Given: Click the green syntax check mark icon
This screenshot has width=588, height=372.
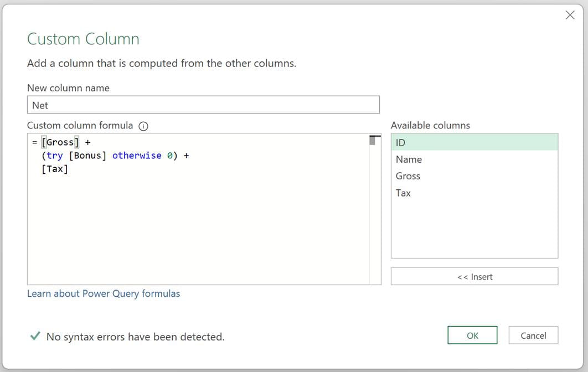Looking at the screenshot, I should tap(35, 335).
